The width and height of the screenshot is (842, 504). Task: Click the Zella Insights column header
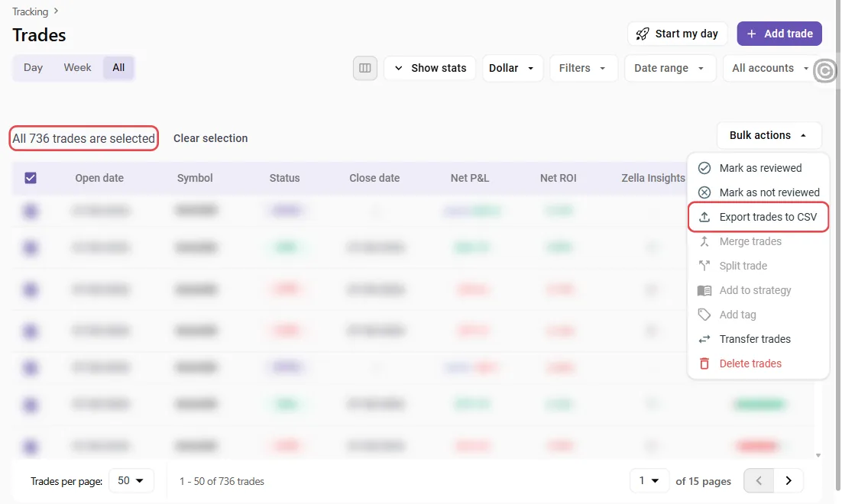point(653,178)
